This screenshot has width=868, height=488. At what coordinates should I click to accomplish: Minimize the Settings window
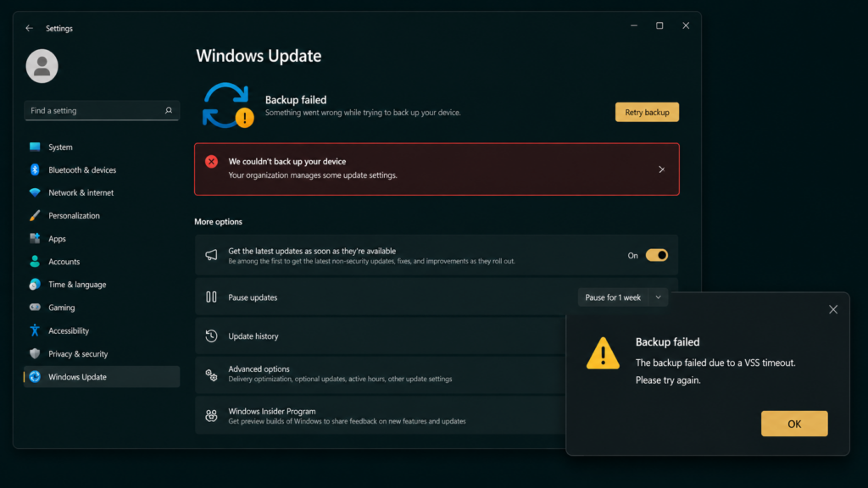point(634,25)
